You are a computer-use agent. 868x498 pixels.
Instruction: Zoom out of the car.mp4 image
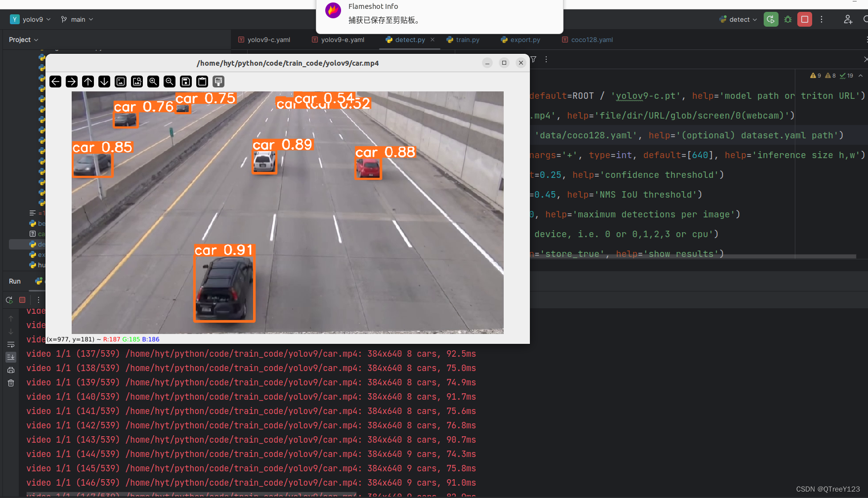pyautogui.click(x=170, y=82)
